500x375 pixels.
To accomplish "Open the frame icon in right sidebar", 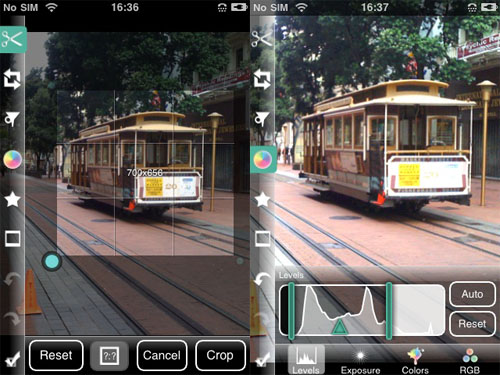I will (x=262, y=239).
